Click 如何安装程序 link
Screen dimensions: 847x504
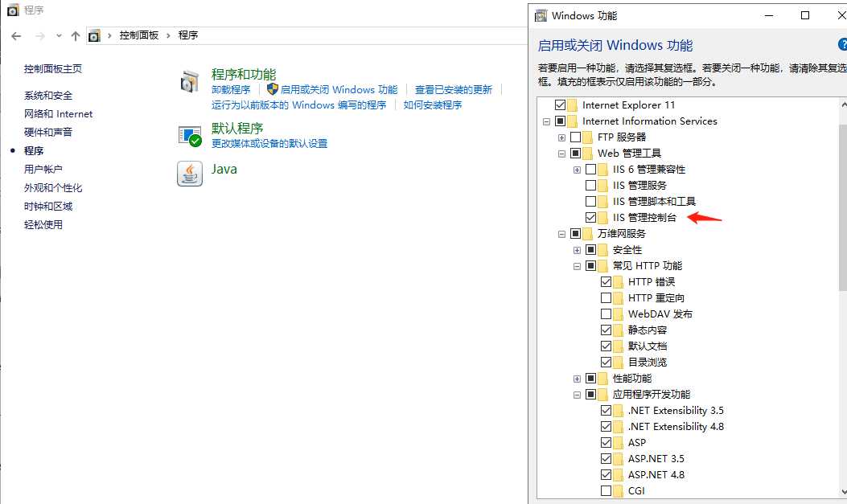point(433,104)
